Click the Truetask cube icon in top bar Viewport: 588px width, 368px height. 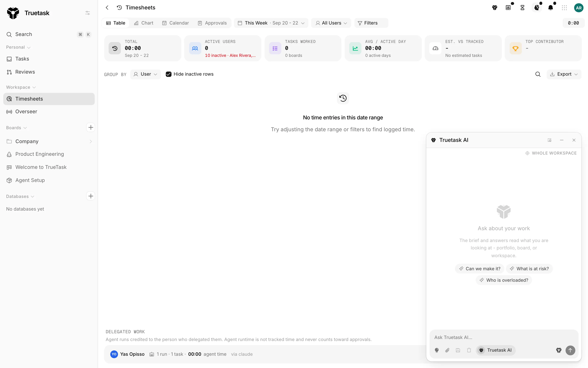(495, 8)
